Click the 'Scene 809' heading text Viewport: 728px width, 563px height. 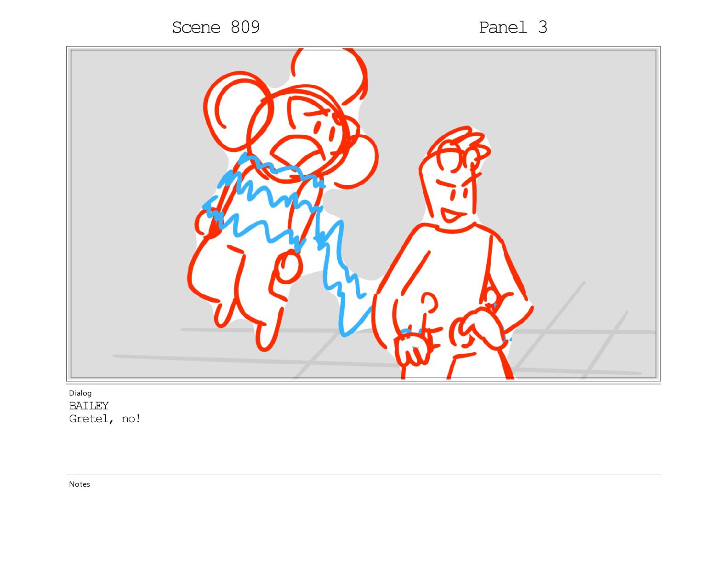216,28
